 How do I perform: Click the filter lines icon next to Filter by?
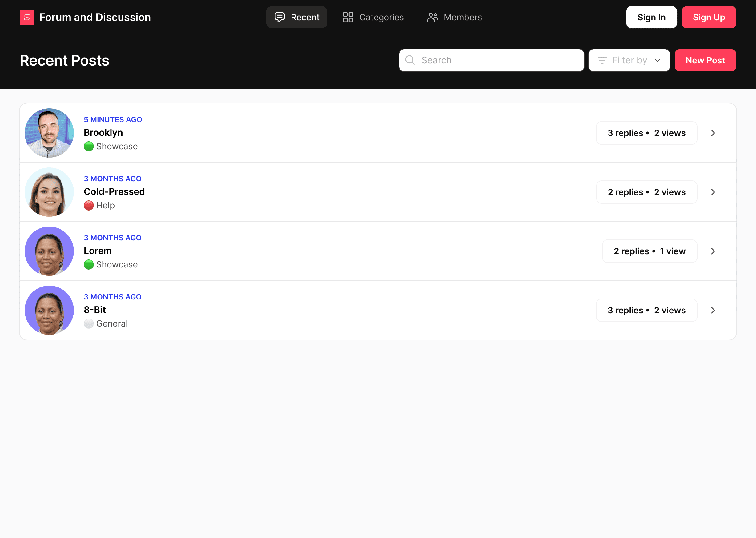[602, 60]
